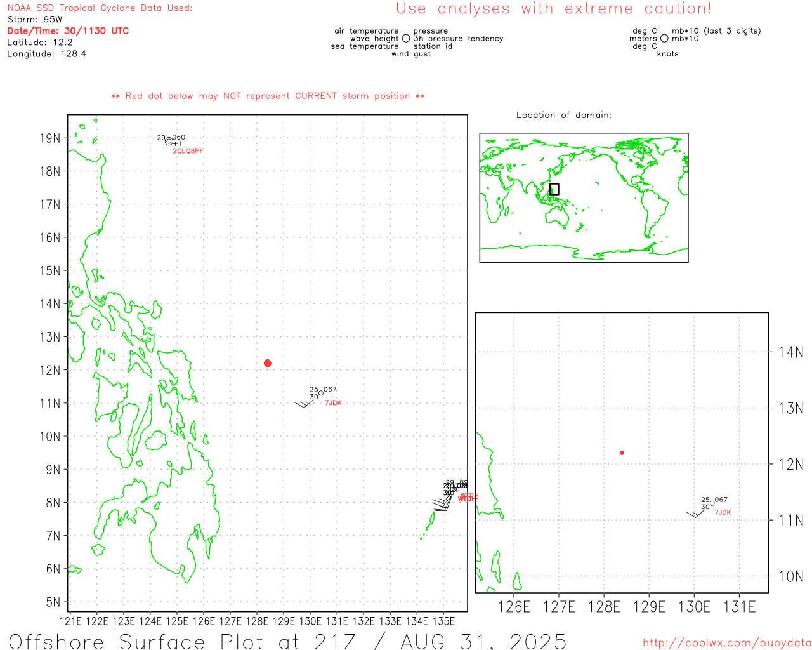
Task: Open the world map domain thumbnail
Action: point(584,197)
